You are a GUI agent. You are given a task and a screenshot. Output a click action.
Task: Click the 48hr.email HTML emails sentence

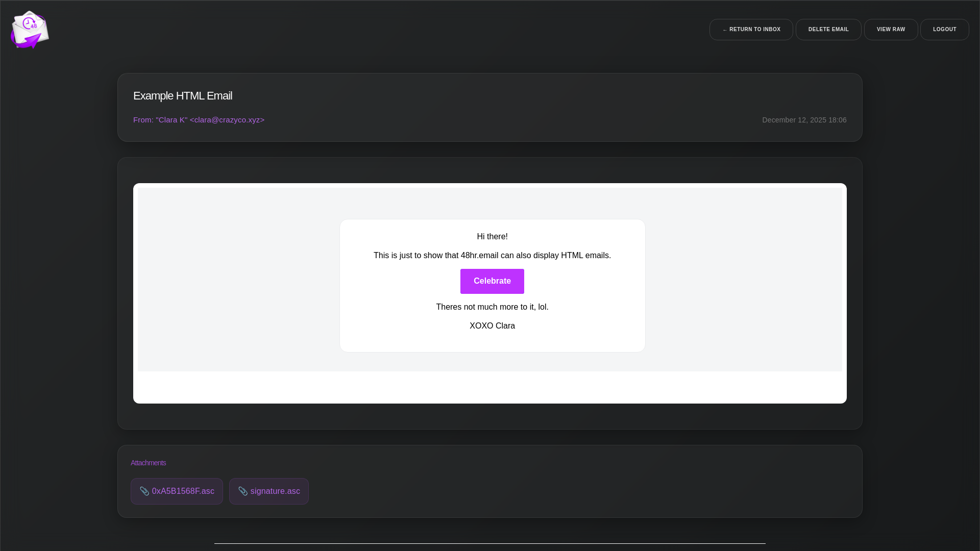point(492,256)
